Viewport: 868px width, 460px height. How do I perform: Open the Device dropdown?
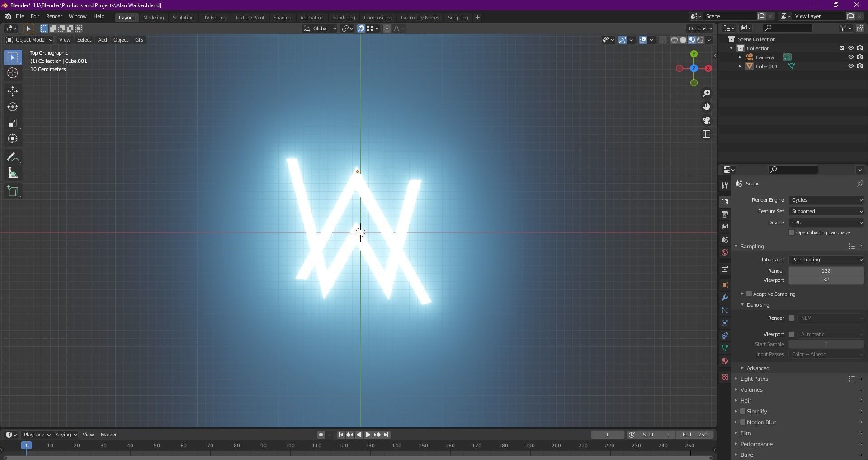tap(826, 223)
